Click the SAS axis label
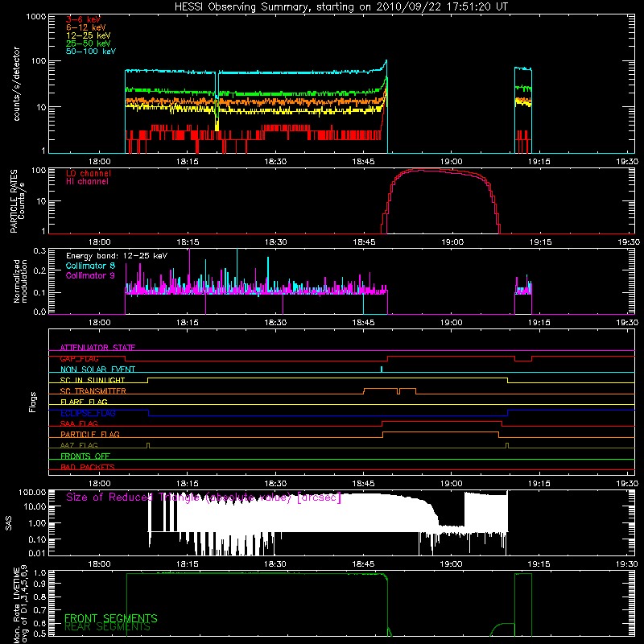The width and height of the screenshot is (644, 644). 8,523
